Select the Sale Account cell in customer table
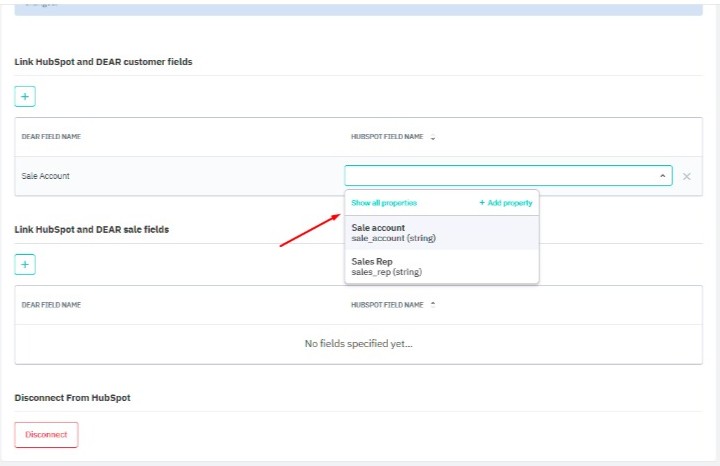 click(46, 176)
